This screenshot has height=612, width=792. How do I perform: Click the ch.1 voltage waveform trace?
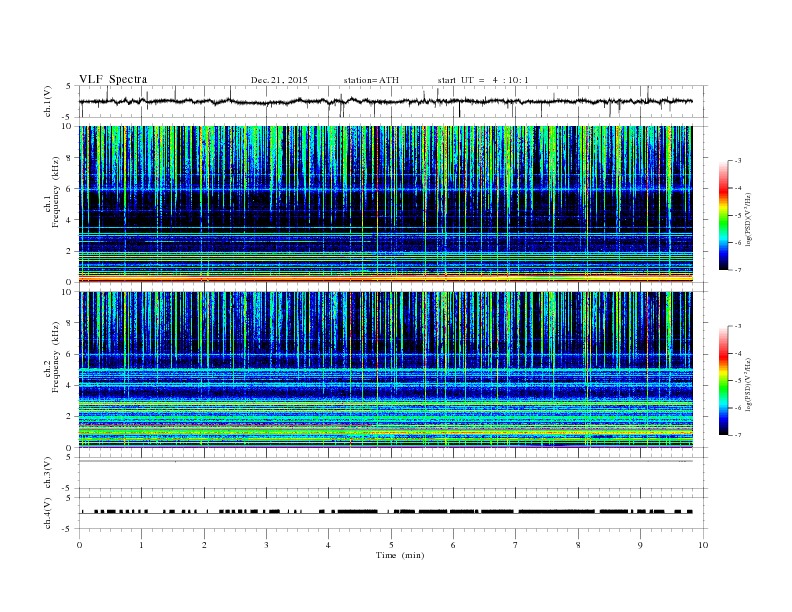[x=385, y=101]
